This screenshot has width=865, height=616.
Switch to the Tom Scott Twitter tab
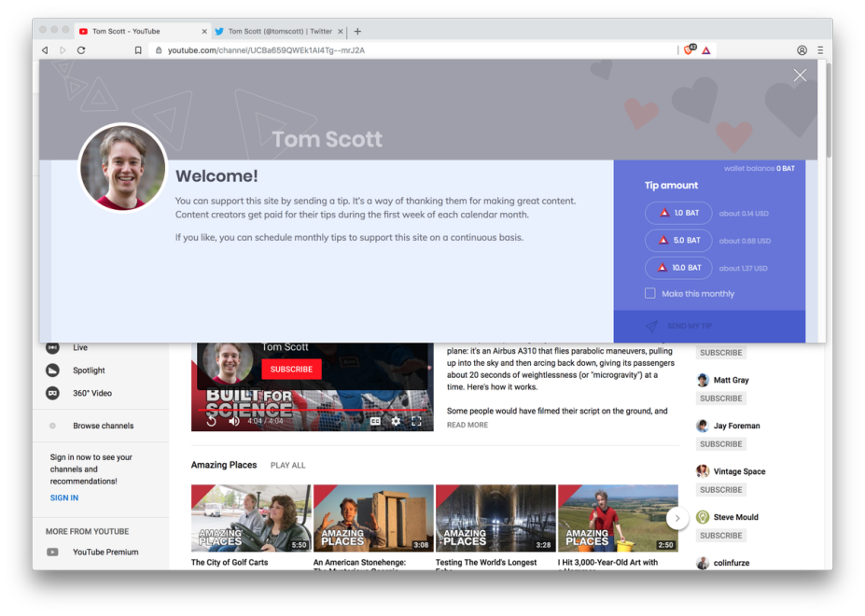278,31
